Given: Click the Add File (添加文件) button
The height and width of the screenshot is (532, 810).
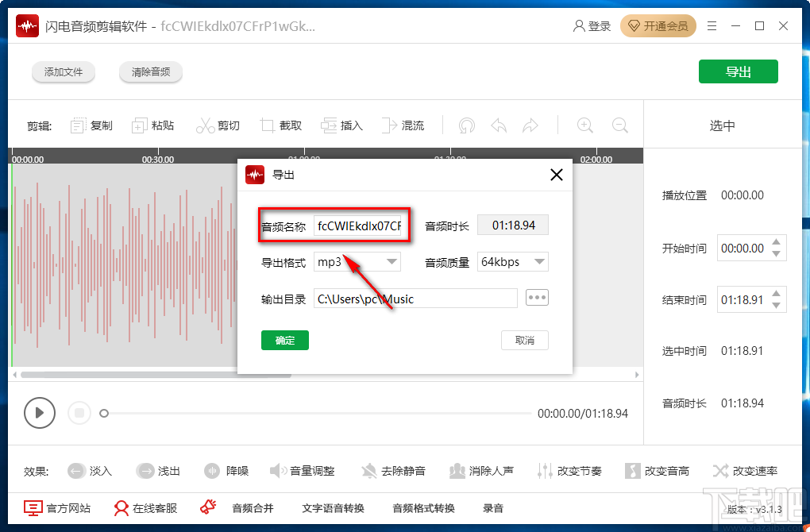Looking at the screenshot, I should 63,71.
